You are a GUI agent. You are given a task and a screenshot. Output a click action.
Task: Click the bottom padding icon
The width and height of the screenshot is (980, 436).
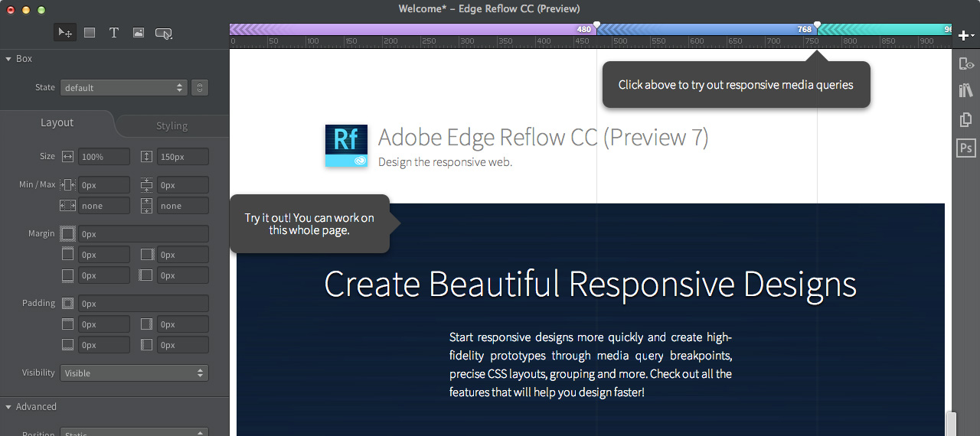click(x=67, y=345)
